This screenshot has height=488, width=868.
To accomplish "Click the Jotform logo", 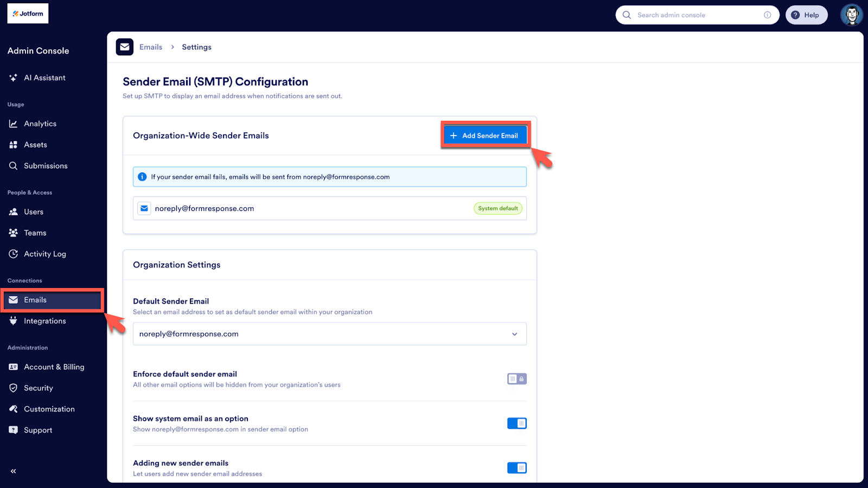I will click(27, 13).
